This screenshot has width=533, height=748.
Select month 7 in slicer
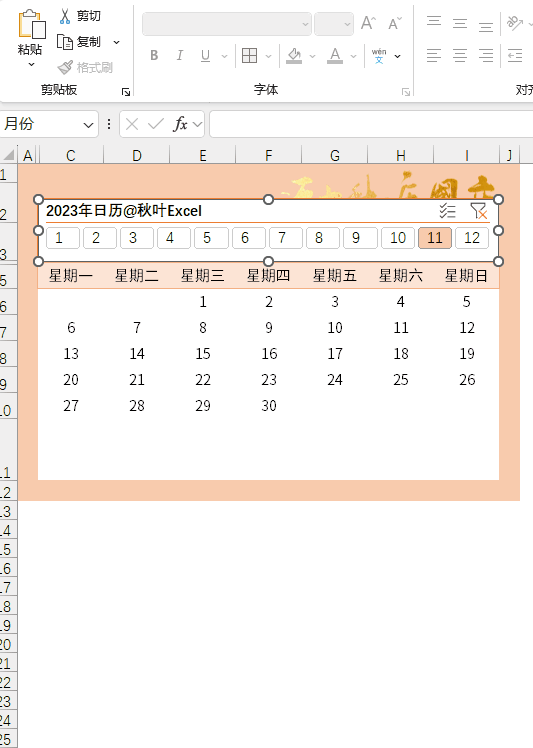coord(286,238)
